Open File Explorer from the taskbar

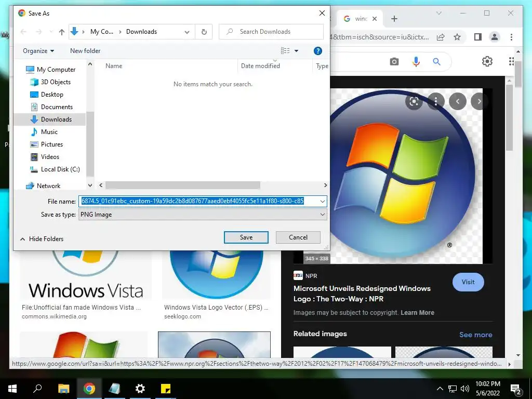pyautogui.click(x=63, y=389)
